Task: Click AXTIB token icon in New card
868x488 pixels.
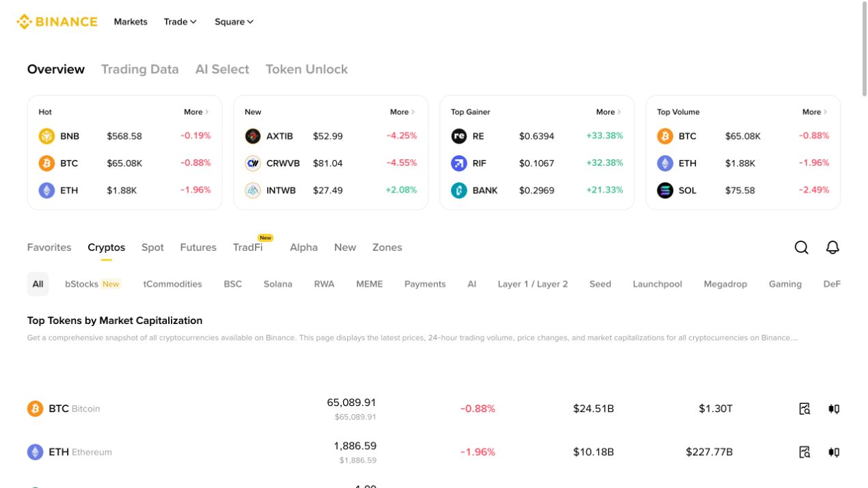Action: coord(253,136)
